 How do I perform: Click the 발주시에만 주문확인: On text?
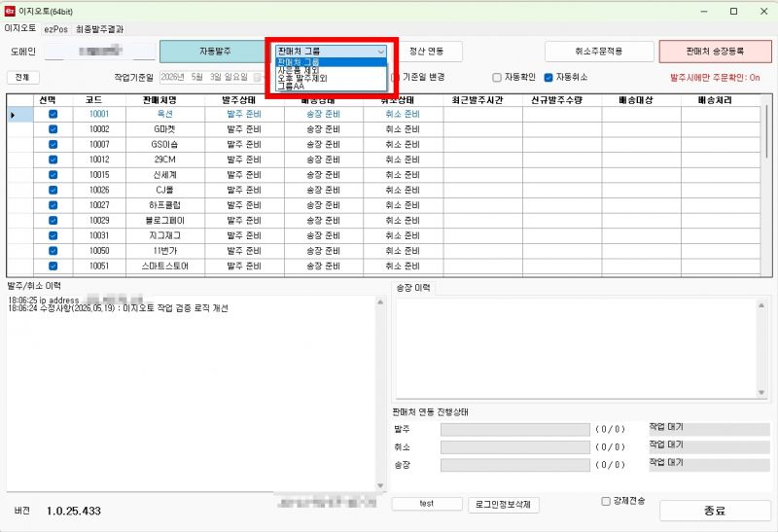(x=715, y=78)
